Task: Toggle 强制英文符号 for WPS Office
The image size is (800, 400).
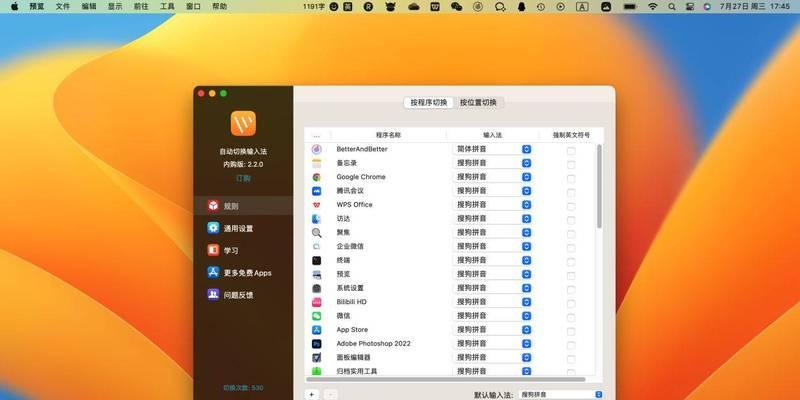Action: [571, 207]
